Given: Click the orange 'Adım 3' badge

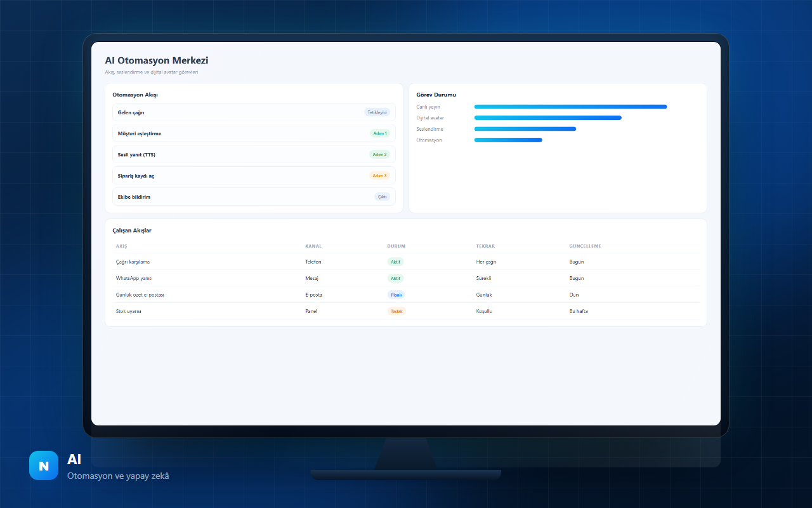Looking at the screenshot, I should tap(379, 176).
